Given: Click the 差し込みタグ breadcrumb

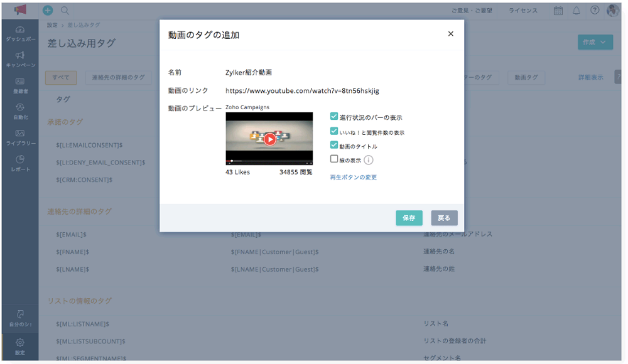Looking at the screenshot, I should coord(84,25).
